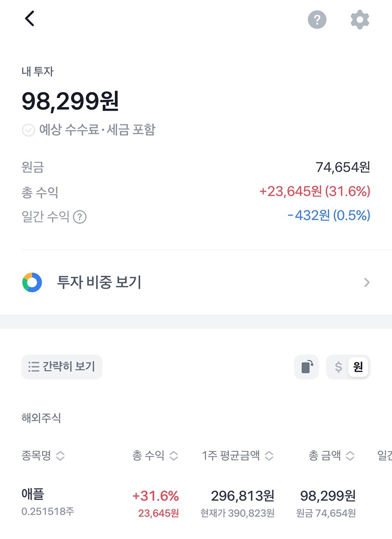Tap the back arrow icon
Image resolution: width=392 pixels, height=539 pixels.
click(30, 19)
